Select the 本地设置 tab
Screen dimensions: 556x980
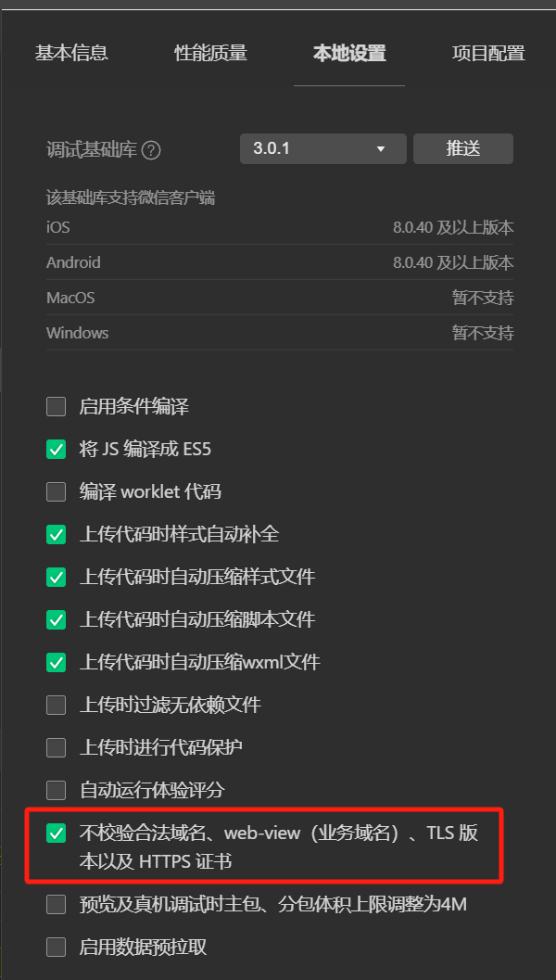coord(349,53)
